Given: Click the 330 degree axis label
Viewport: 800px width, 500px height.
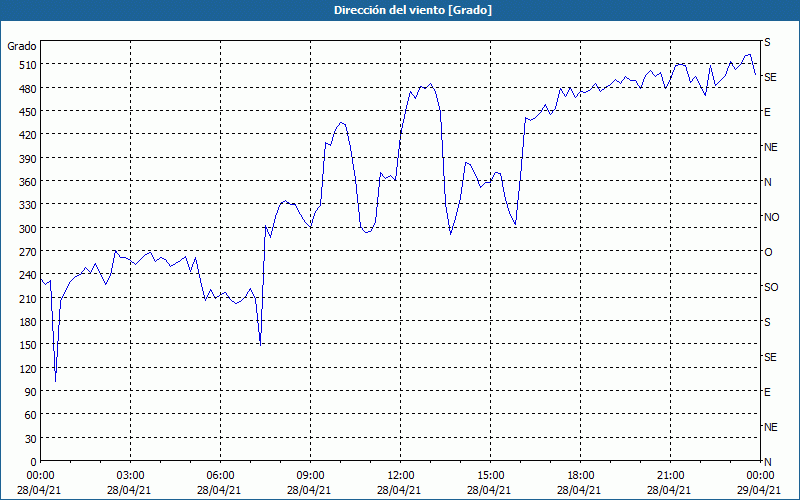Looking at the screenshot, I should point(29,205).
